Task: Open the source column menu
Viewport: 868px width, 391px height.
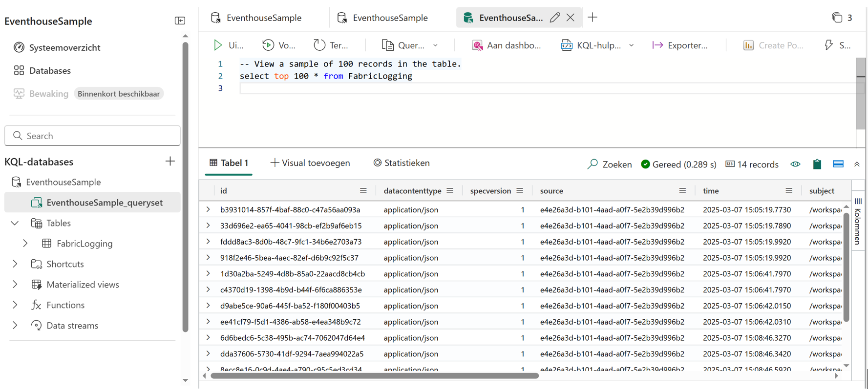Action: pyautogui.click(x=682, y=191)
